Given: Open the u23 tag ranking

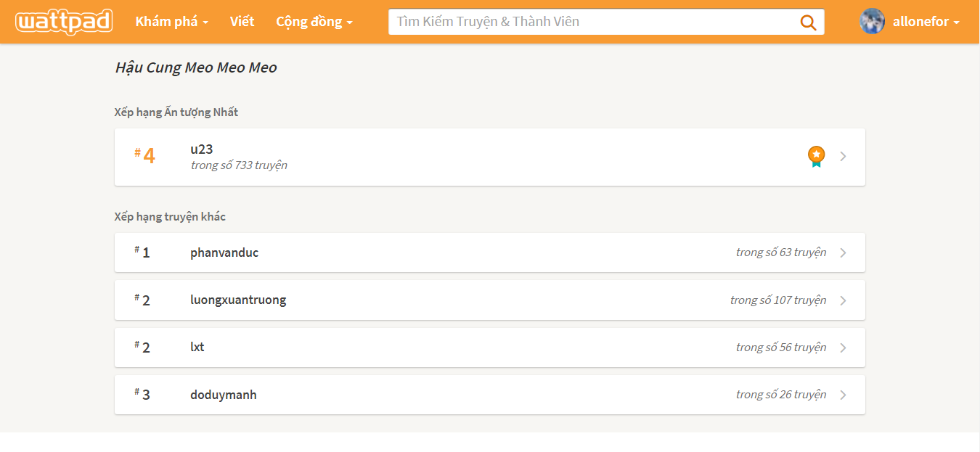Looking at the screenshot, I should coord(202,149).
